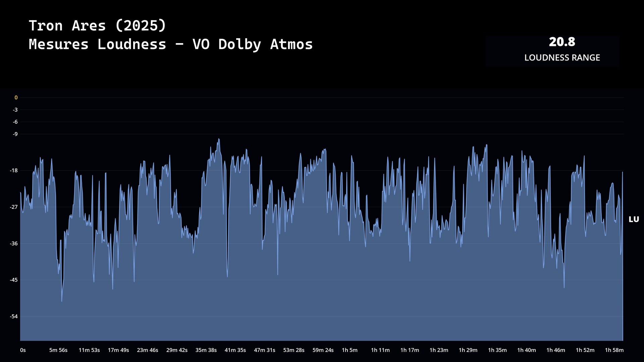Click the Mesures Loudness subtitle text
644x362 pixels.
[171, 45]
